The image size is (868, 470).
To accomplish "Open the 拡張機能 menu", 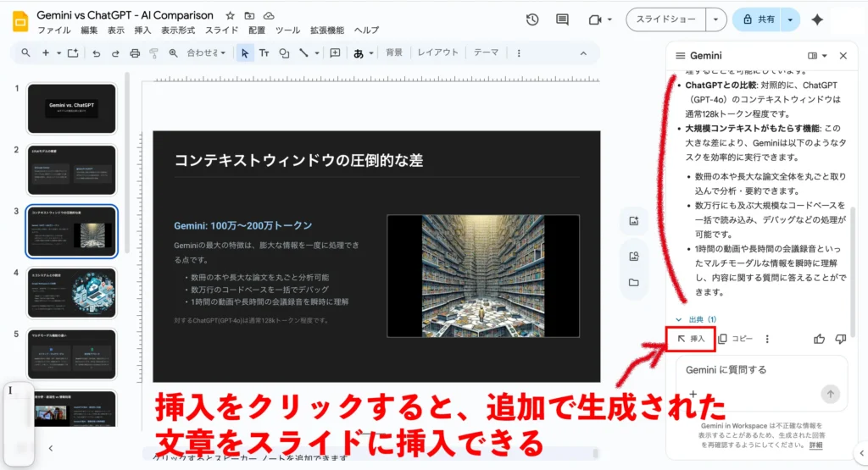I will point(326,30).
